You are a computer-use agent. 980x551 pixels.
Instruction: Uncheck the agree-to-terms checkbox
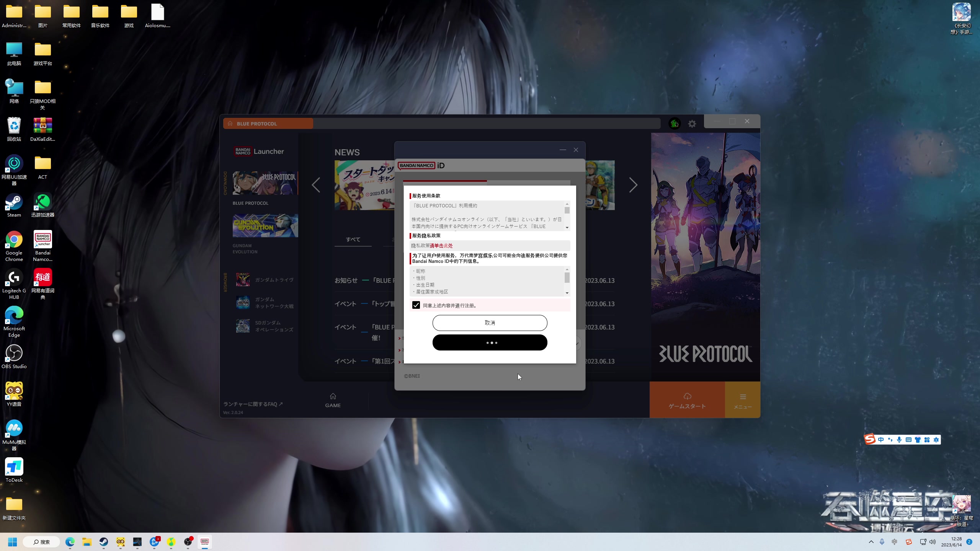pos(416,305)
